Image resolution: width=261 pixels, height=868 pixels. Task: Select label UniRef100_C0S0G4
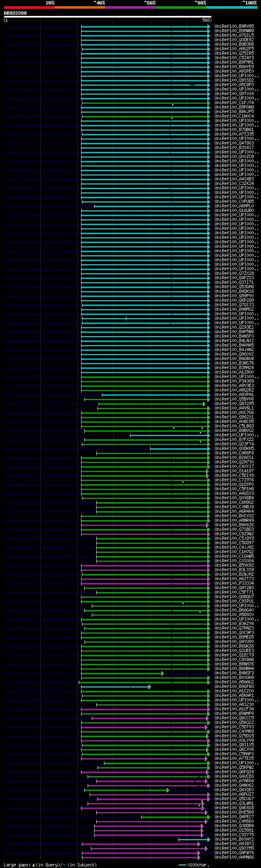[x=234, y=561]
